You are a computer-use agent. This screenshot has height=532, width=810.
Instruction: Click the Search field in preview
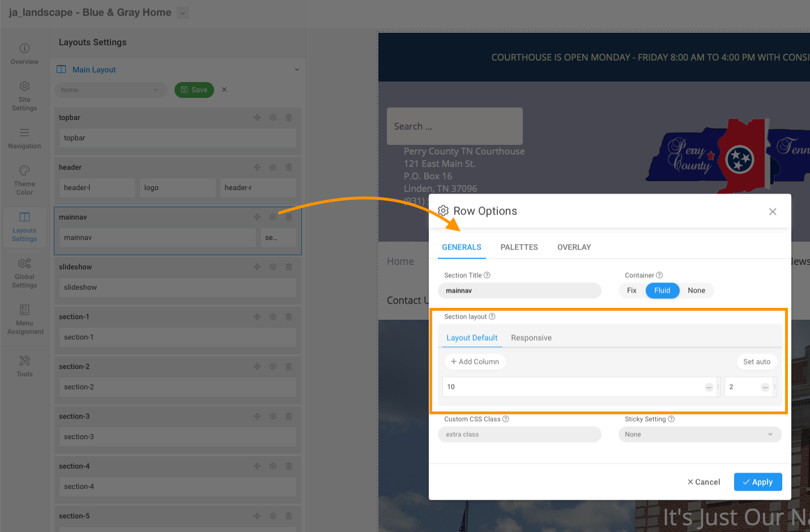coord(455,126)
